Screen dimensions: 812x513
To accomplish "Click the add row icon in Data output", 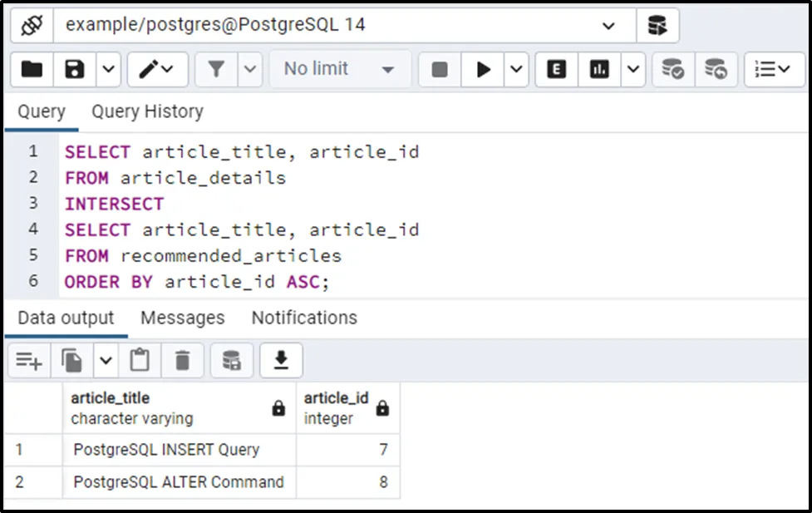I will click(29, 361).
